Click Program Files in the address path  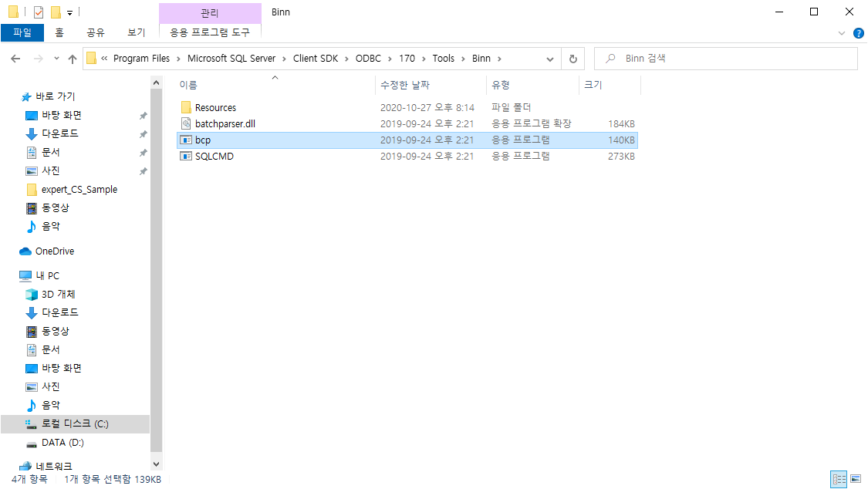point(142,59)
